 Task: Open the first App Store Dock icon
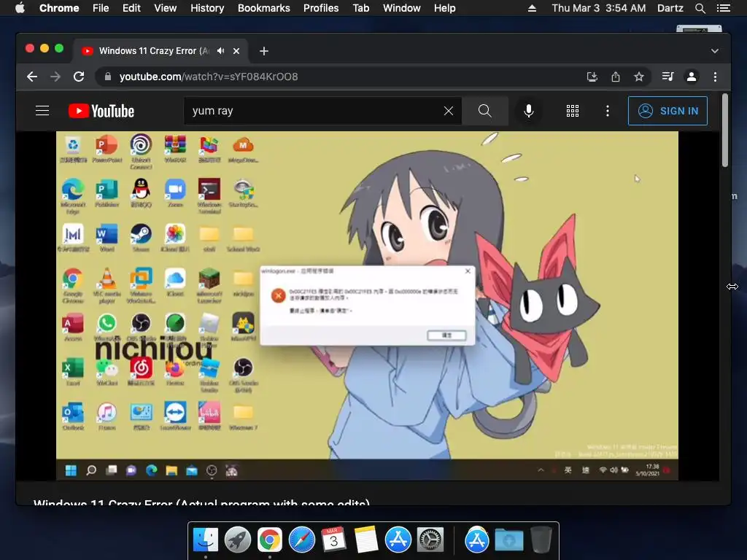pos(398,540)
